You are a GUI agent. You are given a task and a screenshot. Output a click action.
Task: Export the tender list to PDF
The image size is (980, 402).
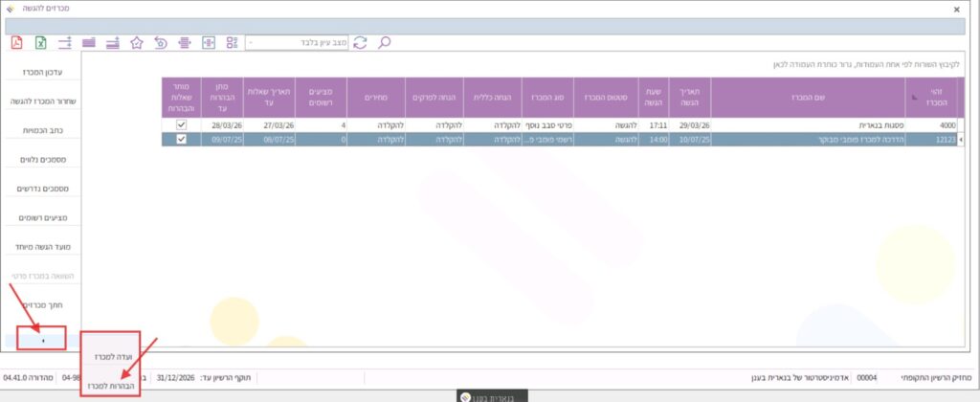(x=16, y=42)
